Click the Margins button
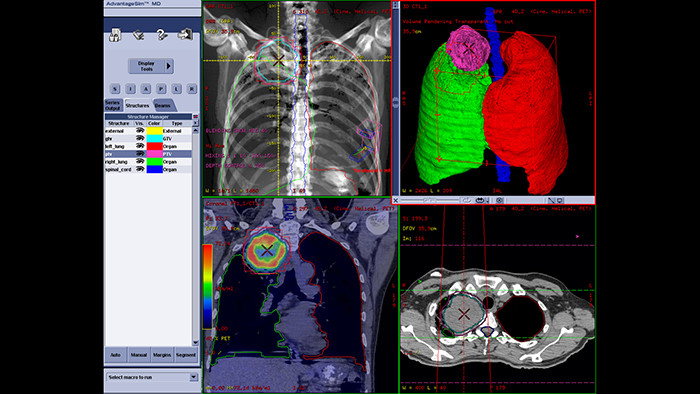The height and width of the screenshot is (394, 700). 162,355
